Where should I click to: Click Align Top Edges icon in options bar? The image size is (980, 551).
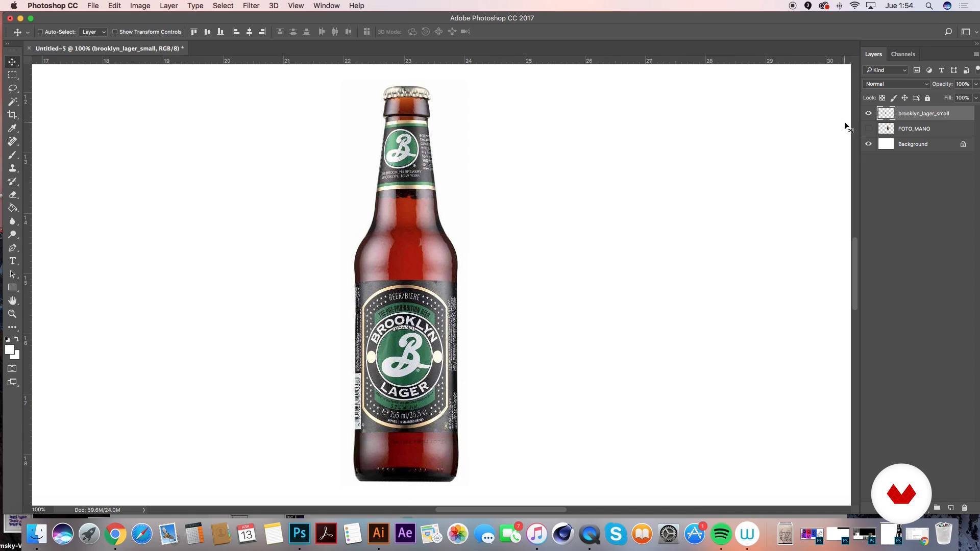click(194, 32)
